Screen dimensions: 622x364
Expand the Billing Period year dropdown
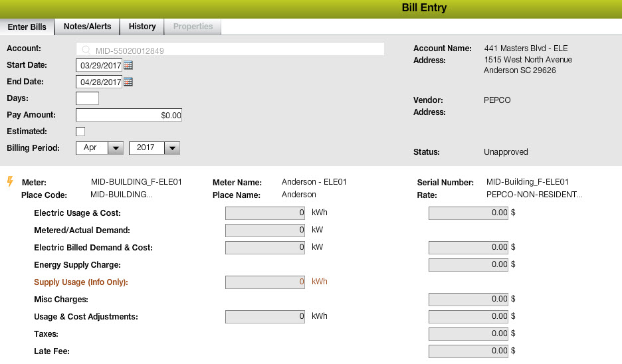(172, 148)
